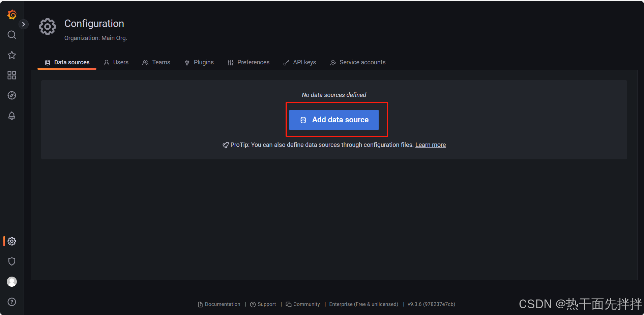
Task: Open Documentation footer link
Action: [x=219, y=304]
